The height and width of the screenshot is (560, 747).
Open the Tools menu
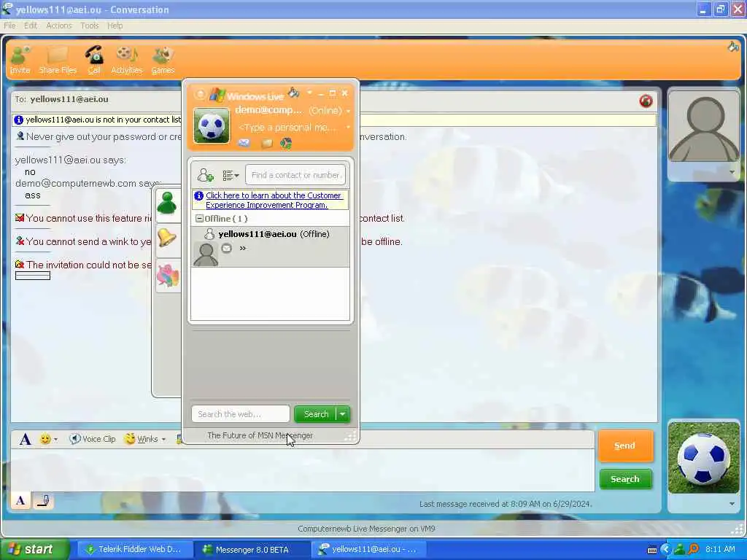89,26
